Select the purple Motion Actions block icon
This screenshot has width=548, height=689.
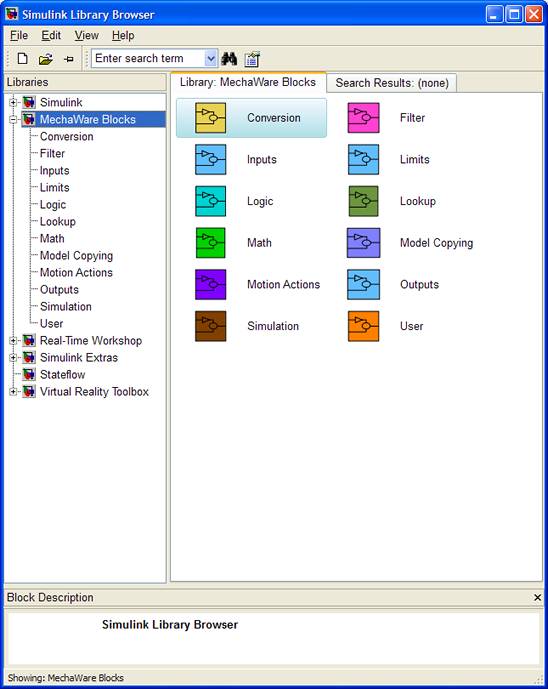tap(210, 284)
